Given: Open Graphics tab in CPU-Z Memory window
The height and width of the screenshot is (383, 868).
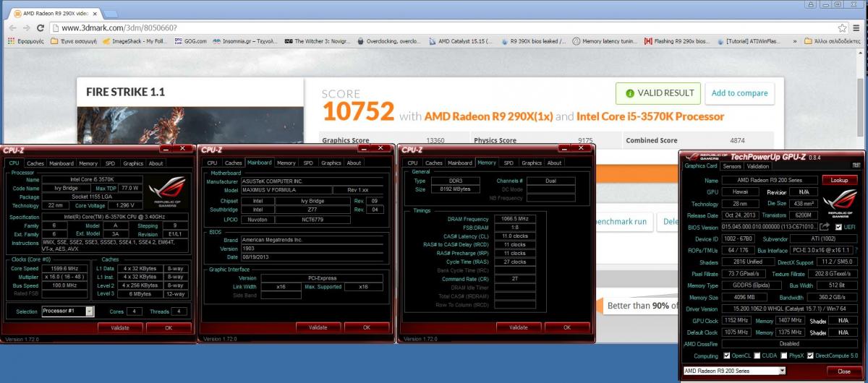Looking at the screenshot, I should pyautogui.click(x=531, y=163).
